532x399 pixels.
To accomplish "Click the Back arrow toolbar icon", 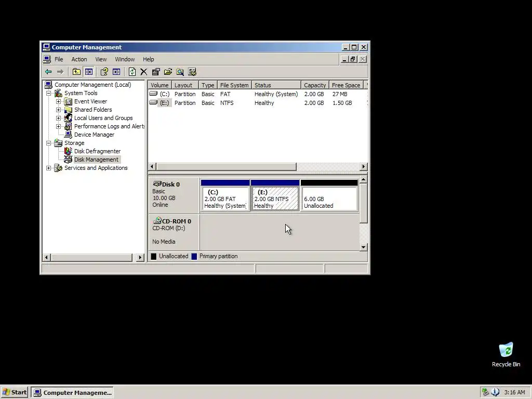I will (x=48, y=72).
